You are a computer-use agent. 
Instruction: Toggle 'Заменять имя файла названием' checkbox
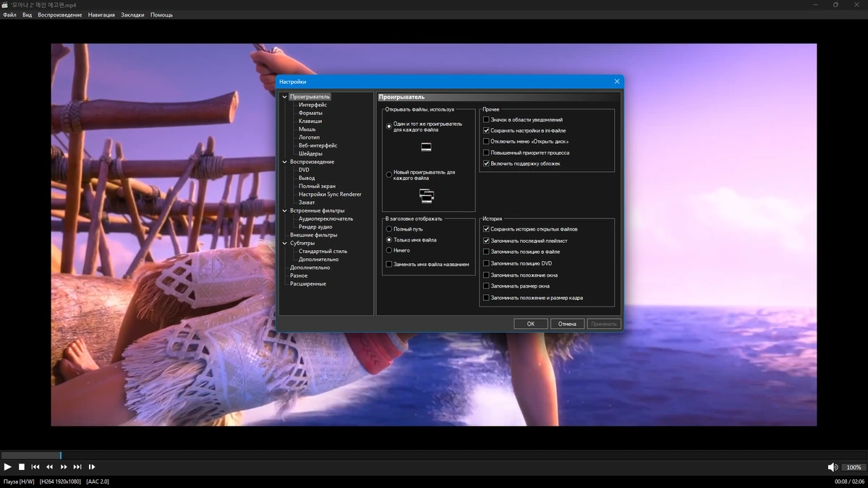pyautogui.click(x=389, y=265)
